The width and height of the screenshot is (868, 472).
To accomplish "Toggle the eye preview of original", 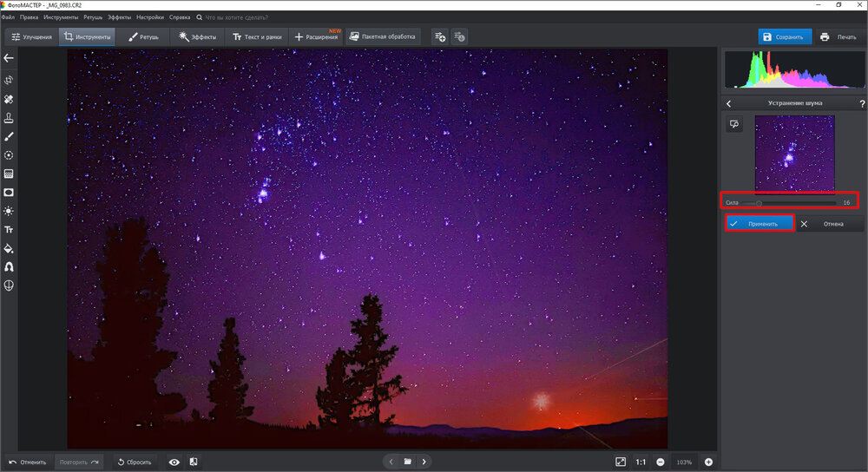I will coord(174,462).
